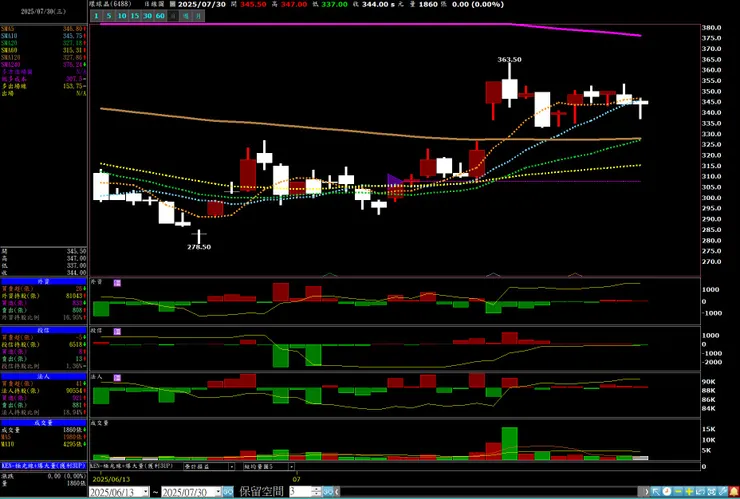Click the clock icon in bottom toolbar
The height and width of the screenshot is (499, 740).
click(667, 491)
